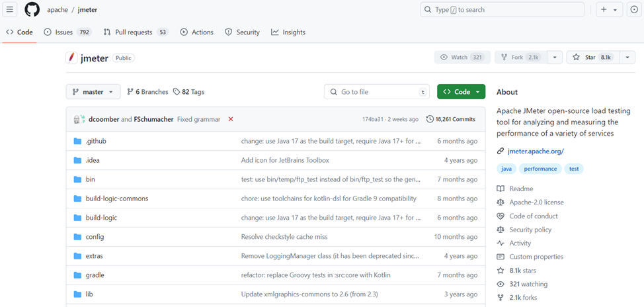Open the Fixed grammar commit message
Screen dimensions: 644x307
click(x=199, y=119)
